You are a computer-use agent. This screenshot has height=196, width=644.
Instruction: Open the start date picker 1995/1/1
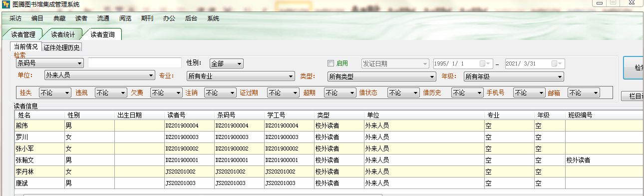pos(485,63)
